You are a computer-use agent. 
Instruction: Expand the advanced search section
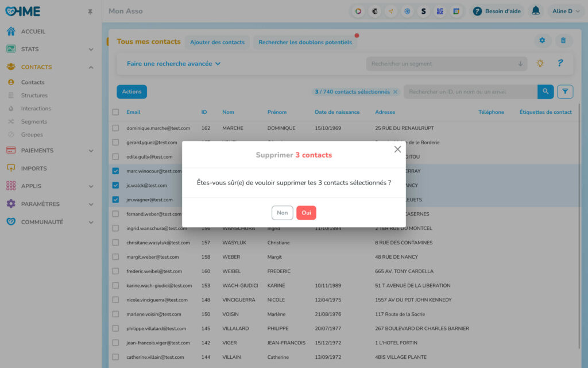pyautogui.click(x=173, y=64)
